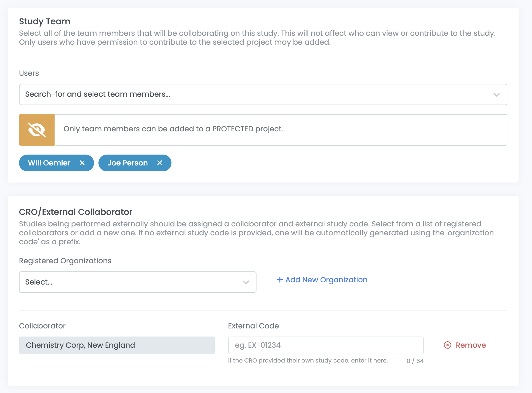
Task: Click the Chemistry Corp, New England collaborator field
Action: pos(117,345)
